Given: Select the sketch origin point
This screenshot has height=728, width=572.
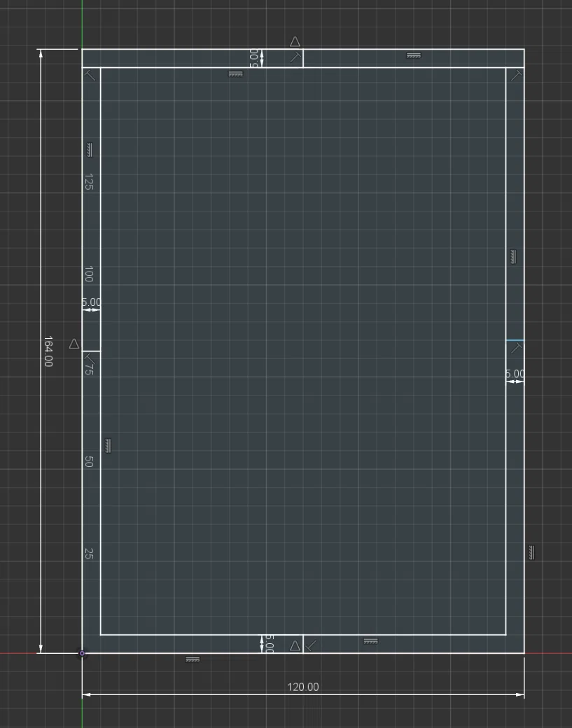Looking at the screenshot, I should [82, 653].
